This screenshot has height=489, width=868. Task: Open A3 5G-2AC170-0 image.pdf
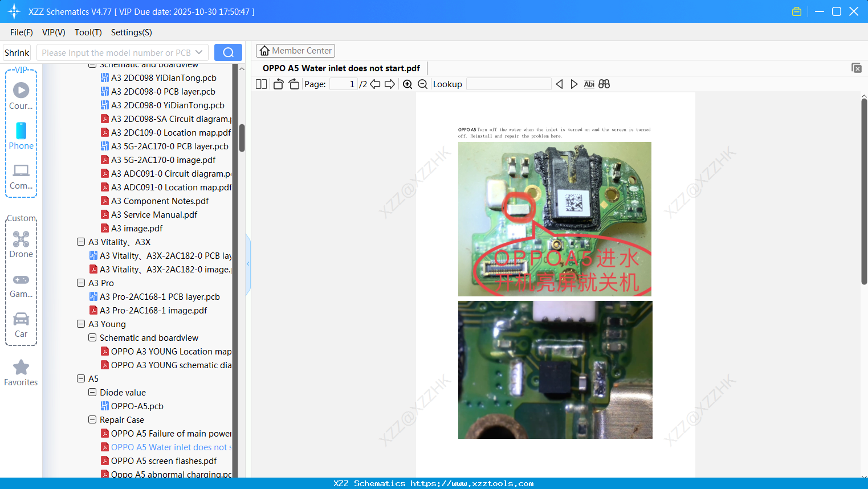pos(163,160)
